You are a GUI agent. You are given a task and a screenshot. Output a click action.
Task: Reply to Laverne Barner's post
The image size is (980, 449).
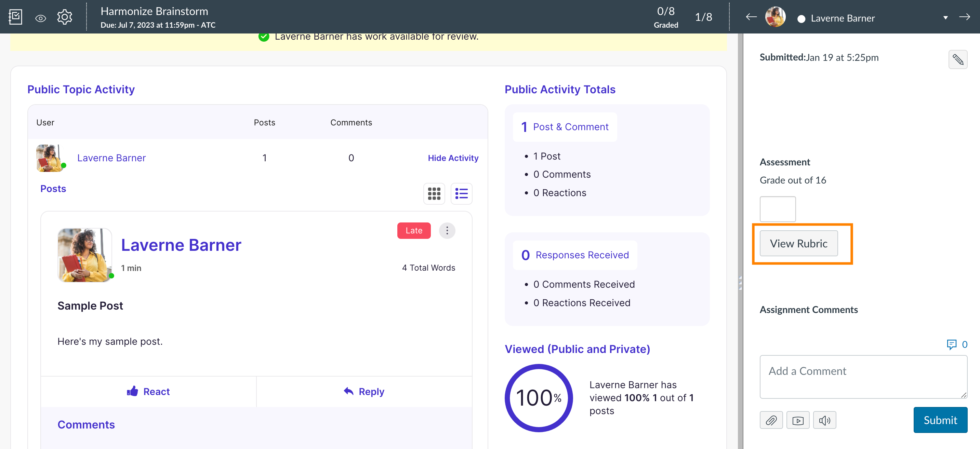[363, 391]
